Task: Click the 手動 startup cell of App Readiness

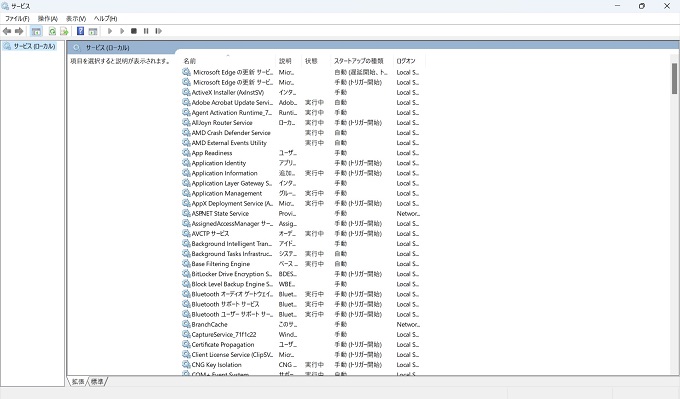Action: click(x=340, y=153)
